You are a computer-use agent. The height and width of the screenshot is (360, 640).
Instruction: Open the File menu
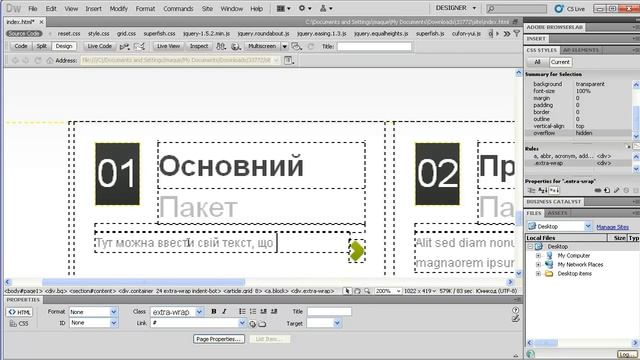[33, 9]
